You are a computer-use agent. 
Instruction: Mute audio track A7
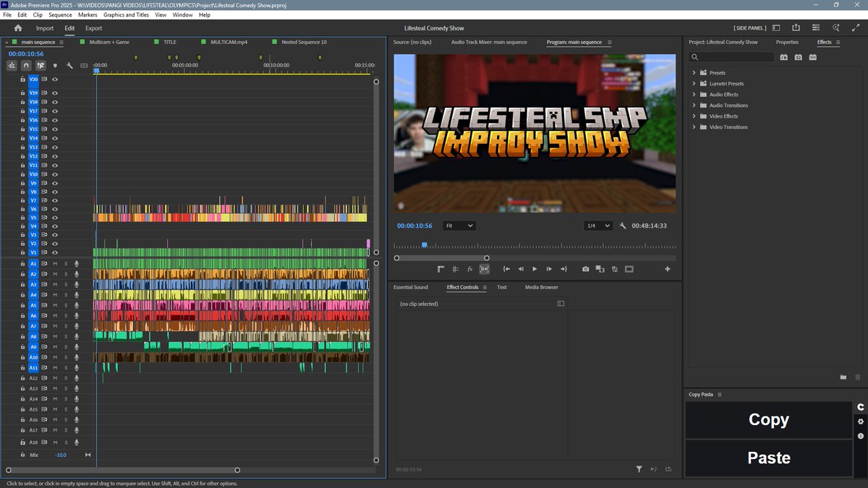pos(55,326)
